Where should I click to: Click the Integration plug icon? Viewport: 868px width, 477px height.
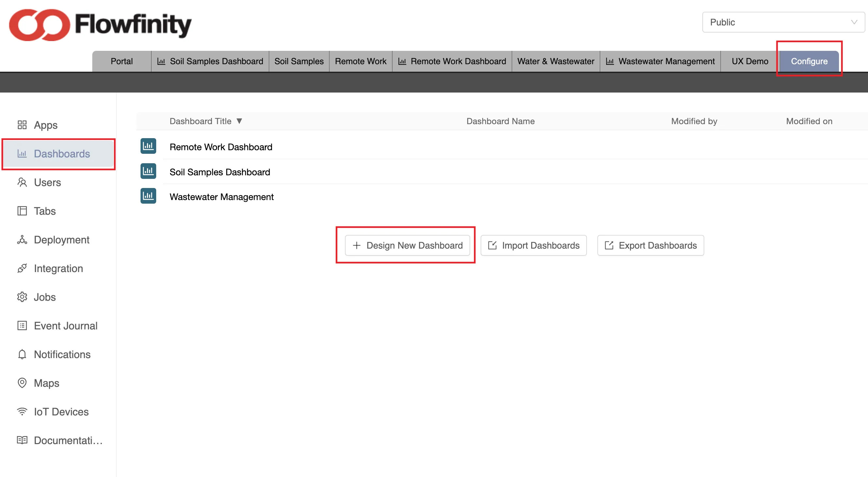click(x=22, y=268)
